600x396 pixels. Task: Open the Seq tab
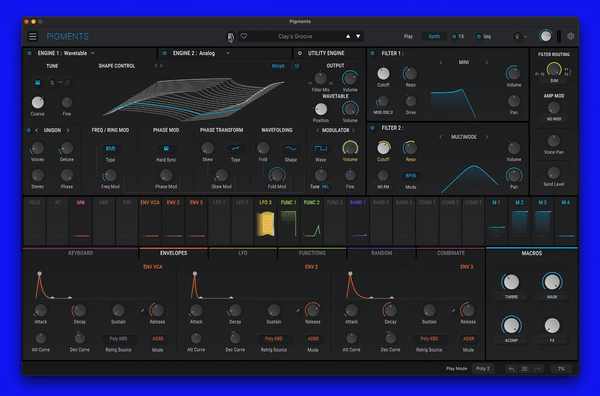pos(484,36)
